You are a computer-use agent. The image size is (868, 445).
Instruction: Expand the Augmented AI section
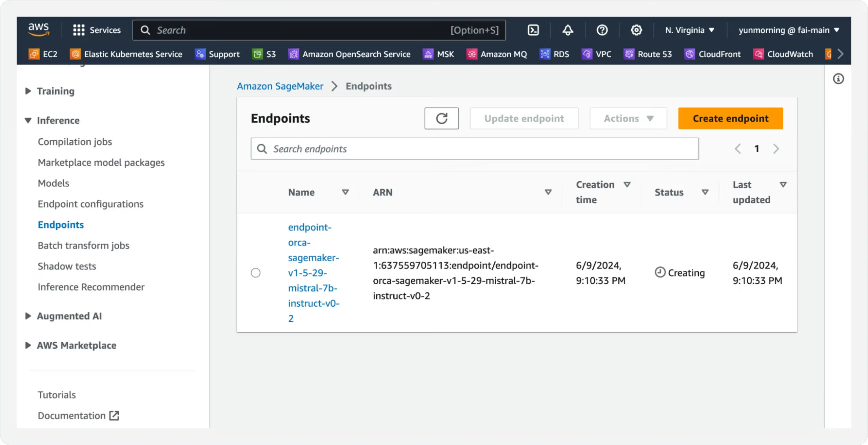28,316
